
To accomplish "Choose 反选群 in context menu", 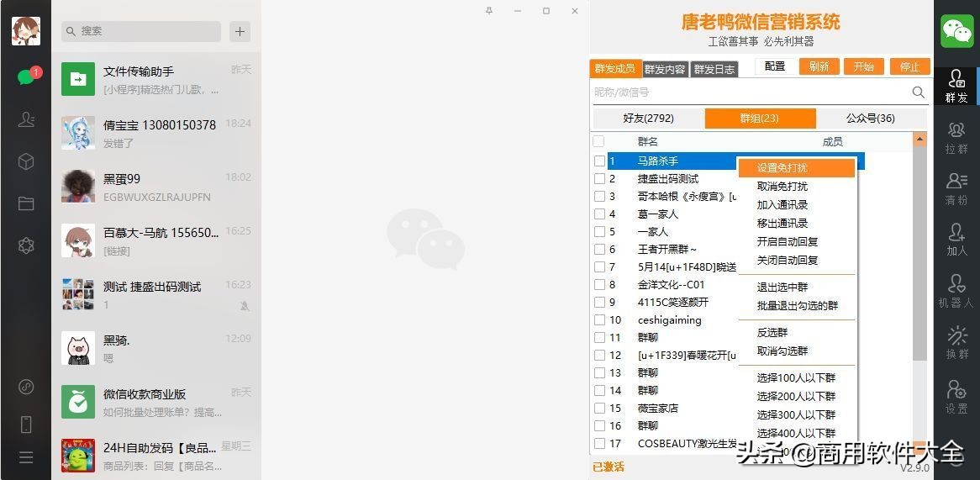I will click(797, 333).
